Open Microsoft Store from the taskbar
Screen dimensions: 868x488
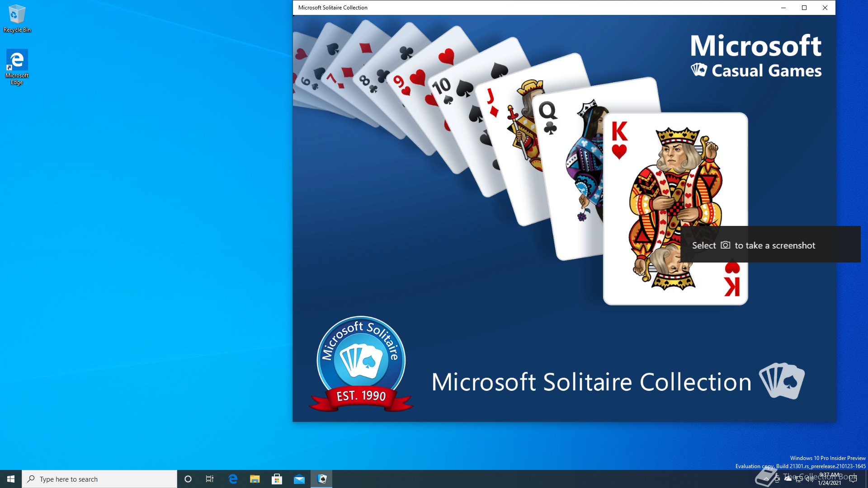click(277, 479)
